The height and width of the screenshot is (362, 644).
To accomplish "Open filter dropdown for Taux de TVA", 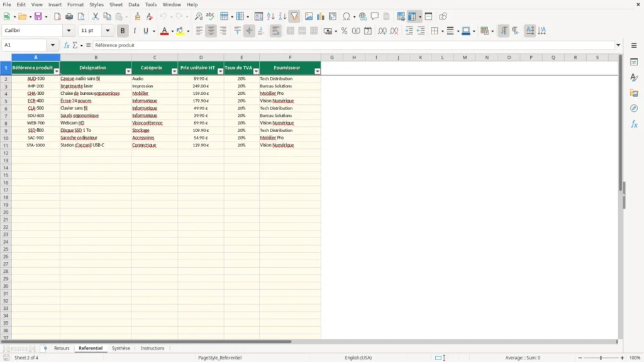I will tap(256, 72).
